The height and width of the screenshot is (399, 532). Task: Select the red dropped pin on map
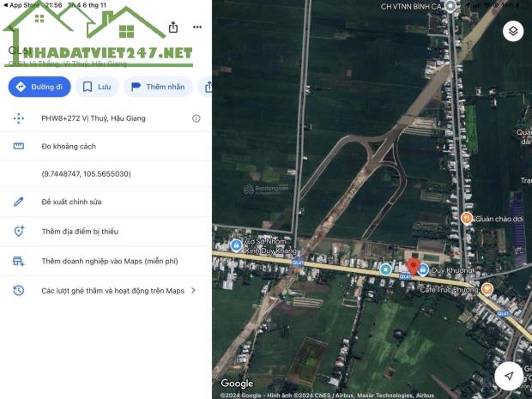414,266
